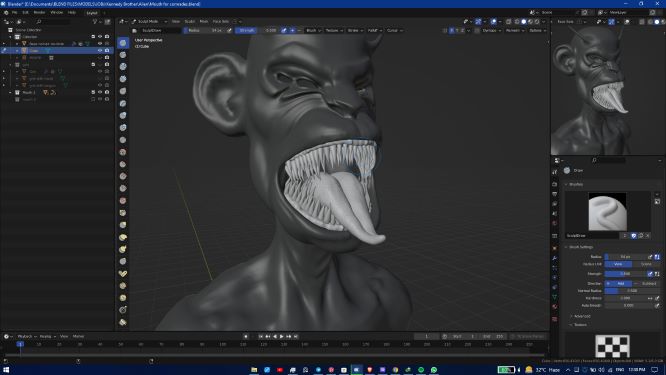Screen dimensions: 666x375
Task: Switch main viewport to rendered shading
Action: [x=537, y=21]
